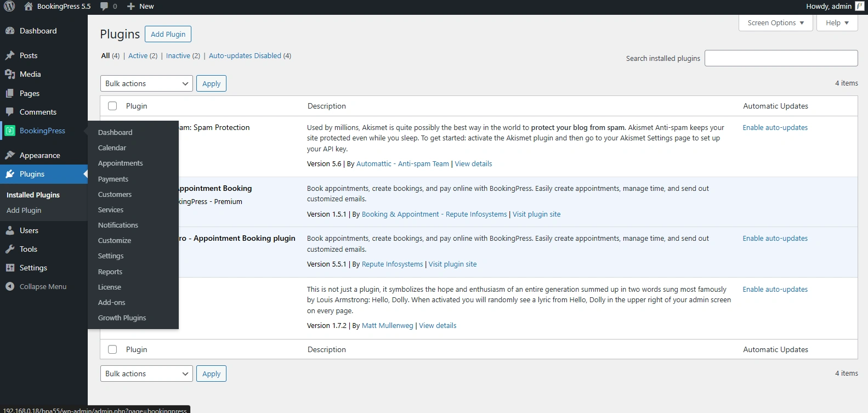868x413 pixels.
Task: Open License in BookingPress submenu
Action: [110, 287]
